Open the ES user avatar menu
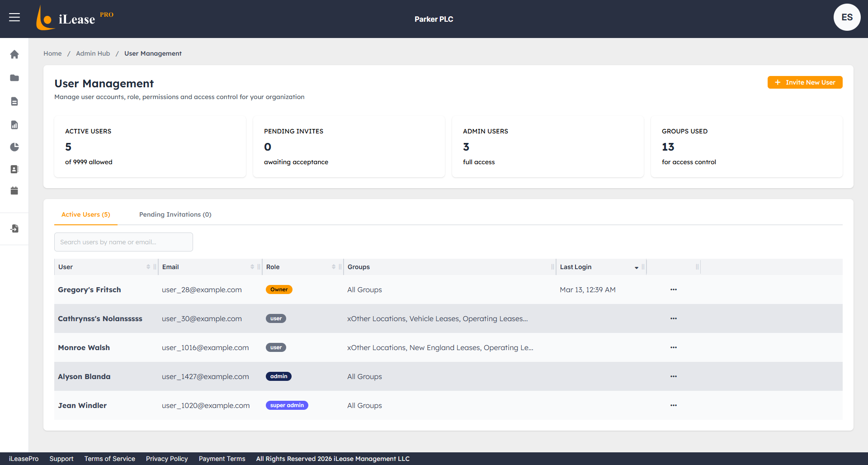The width and height of the screenshot is (868, 465). point(847,17)
